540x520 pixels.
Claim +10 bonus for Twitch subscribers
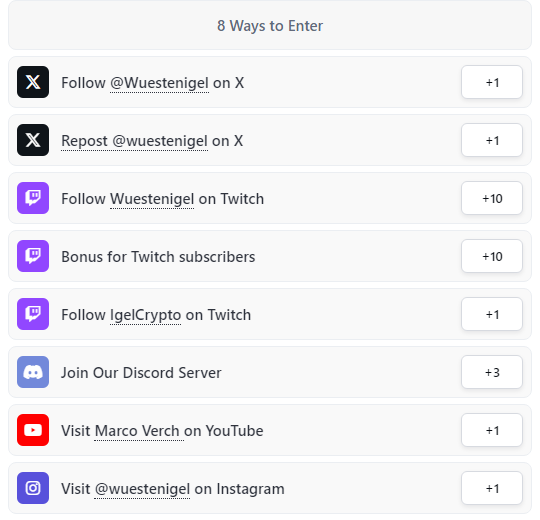click(492, 256)
